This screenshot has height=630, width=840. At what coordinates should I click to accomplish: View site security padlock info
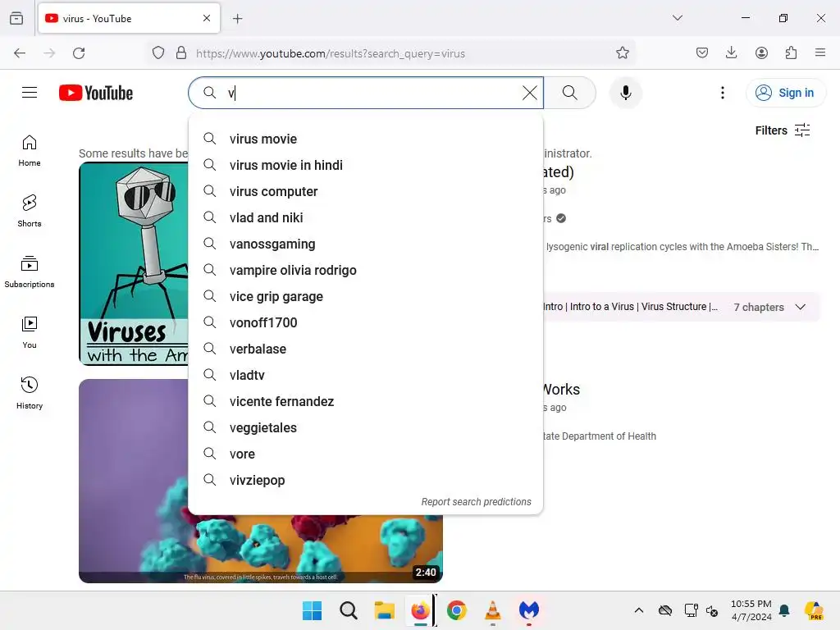pos(181,53)
